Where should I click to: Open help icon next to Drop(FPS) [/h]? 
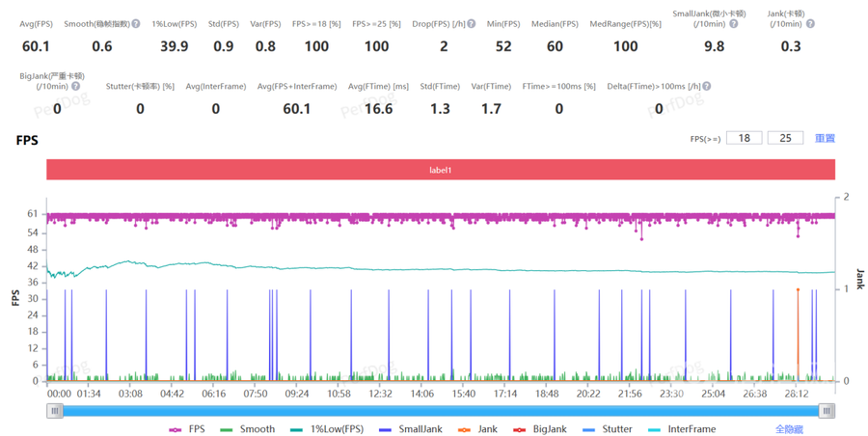tap(472, 24)
